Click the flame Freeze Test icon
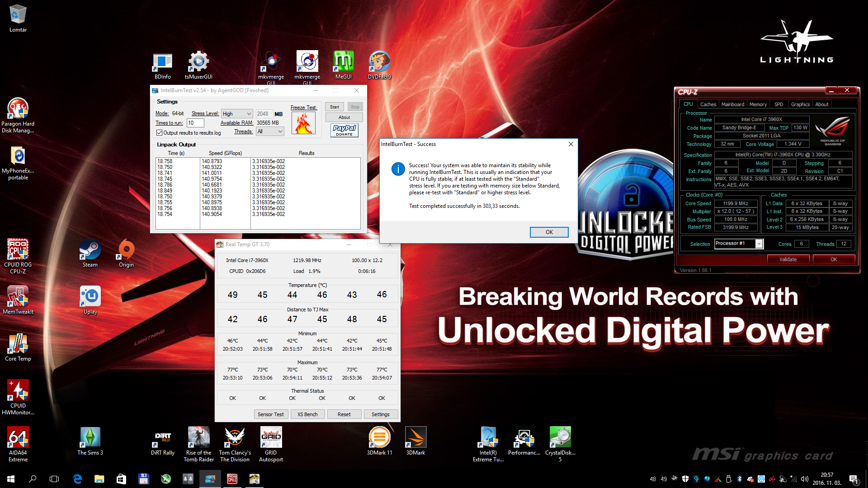Screen dimensions: 868x488 [303, 123]
